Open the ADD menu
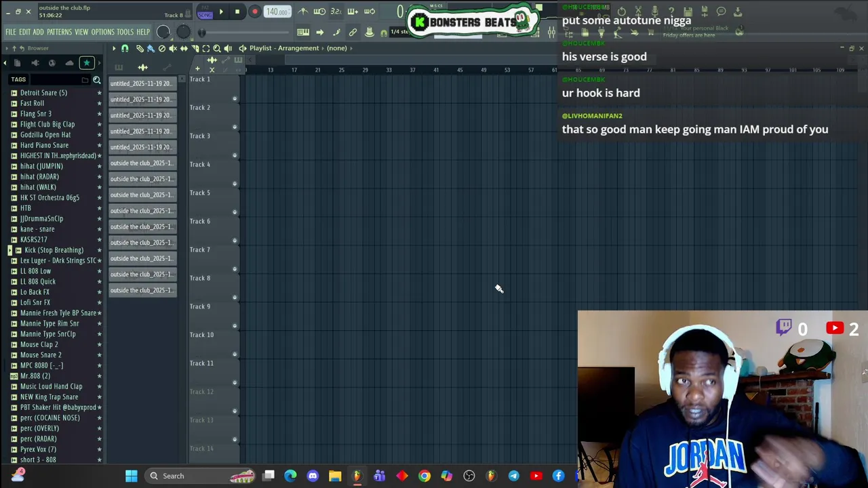 click(x=38, y=32)
